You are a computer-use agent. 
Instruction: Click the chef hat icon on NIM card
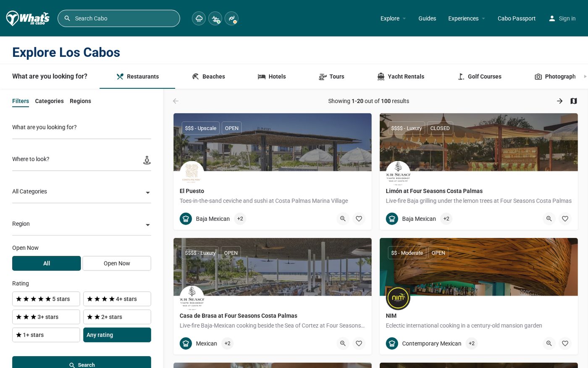click(392, 344)
